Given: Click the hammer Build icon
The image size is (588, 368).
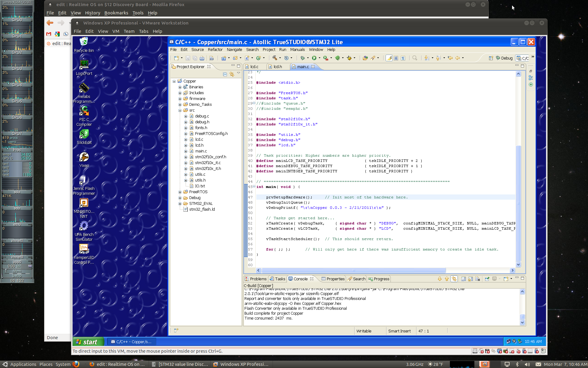Looking at the screenshot, I should point(275,58).
